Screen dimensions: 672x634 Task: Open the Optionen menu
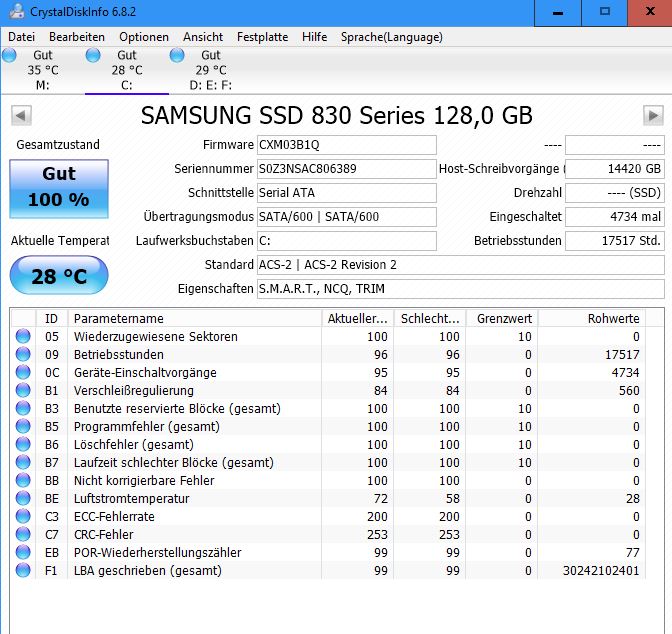tap(144, 37)
